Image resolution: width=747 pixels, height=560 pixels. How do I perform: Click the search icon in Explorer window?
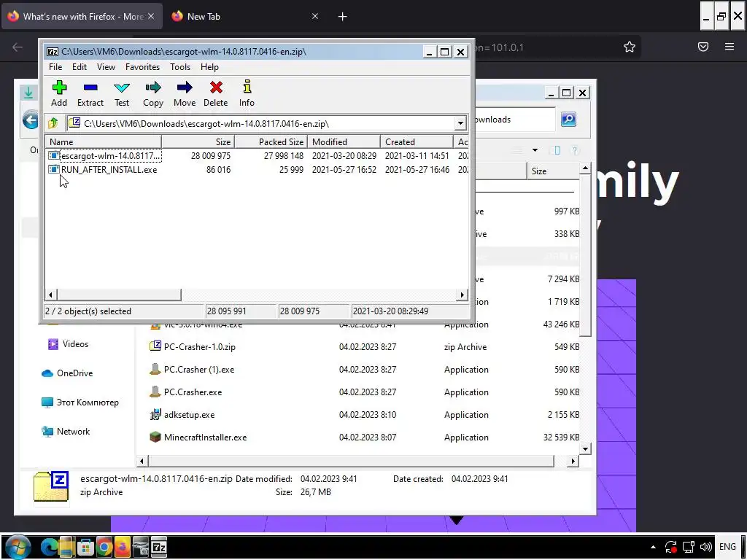click(x=568, y=119)
